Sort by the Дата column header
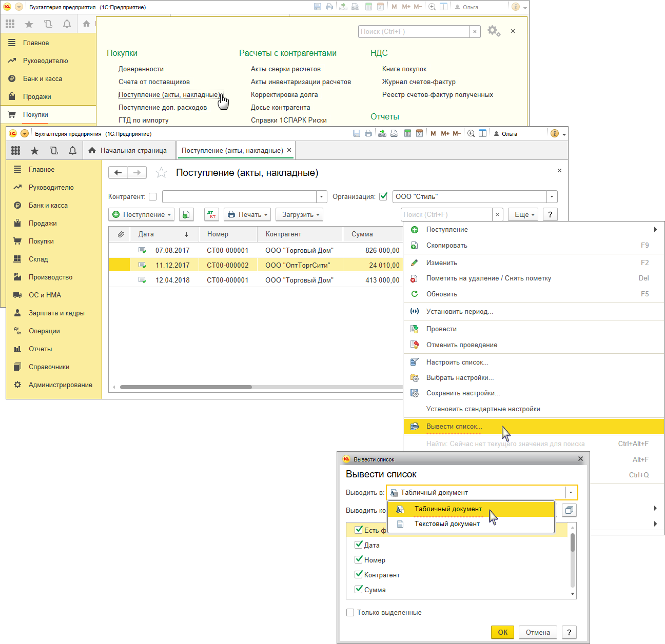 (x=163, y=234)
